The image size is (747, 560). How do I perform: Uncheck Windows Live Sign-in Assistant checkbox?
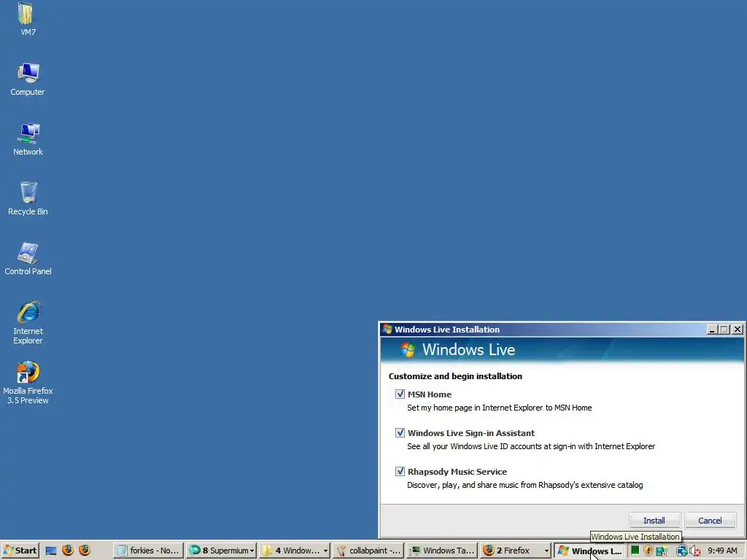400,433
